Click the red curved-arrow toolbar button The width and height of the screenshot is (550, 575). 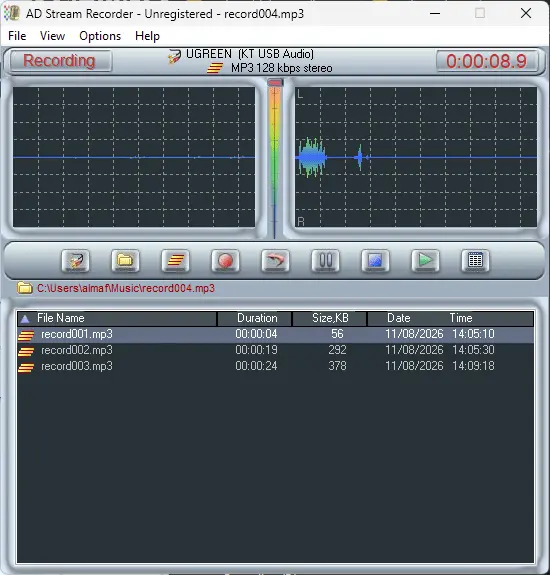click(275, 261)
